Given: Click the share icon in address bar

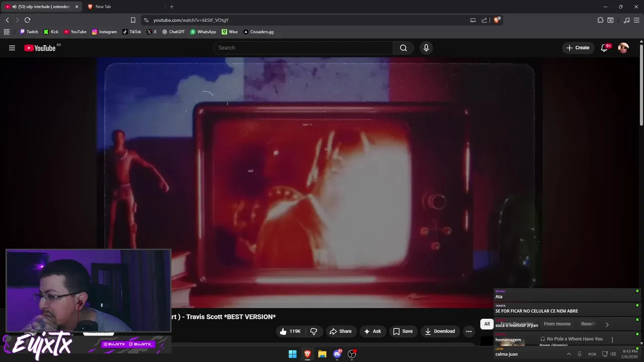Looking at the screenshot, I should click(485, 20).
